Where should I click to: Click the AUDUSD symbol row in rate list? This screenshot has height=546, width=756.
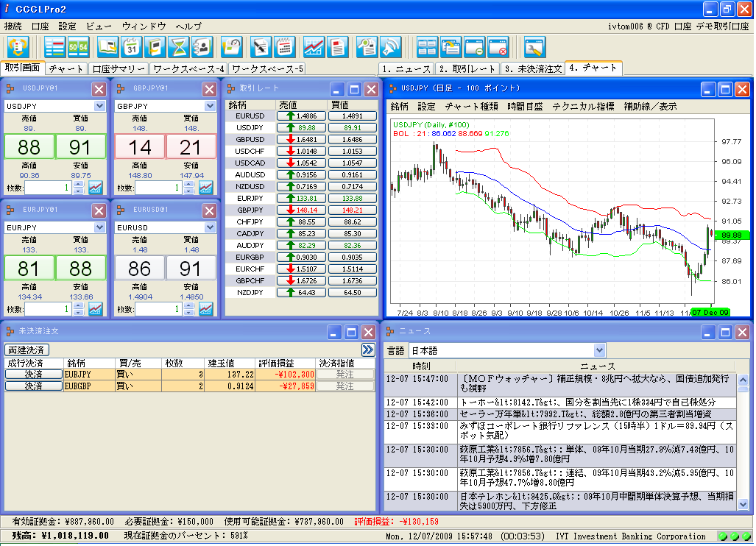250,174
